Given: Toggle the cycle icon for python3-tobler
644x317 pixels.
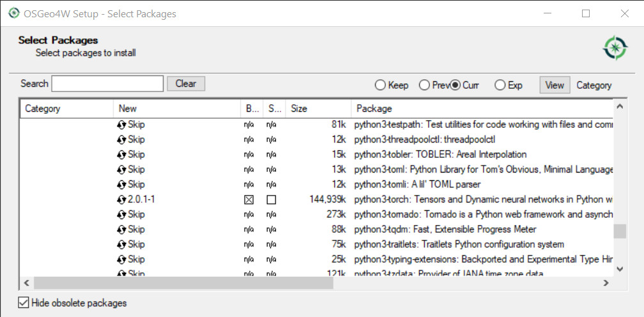Looking at the screenshot, I should [x=121, y=155].
